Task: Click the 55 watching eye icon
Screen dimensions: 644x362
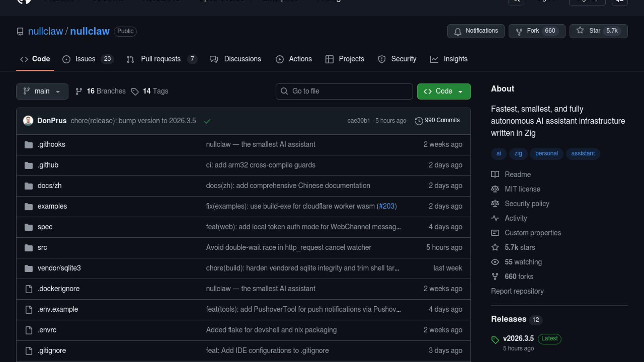Action: click(x=495, y=262)
